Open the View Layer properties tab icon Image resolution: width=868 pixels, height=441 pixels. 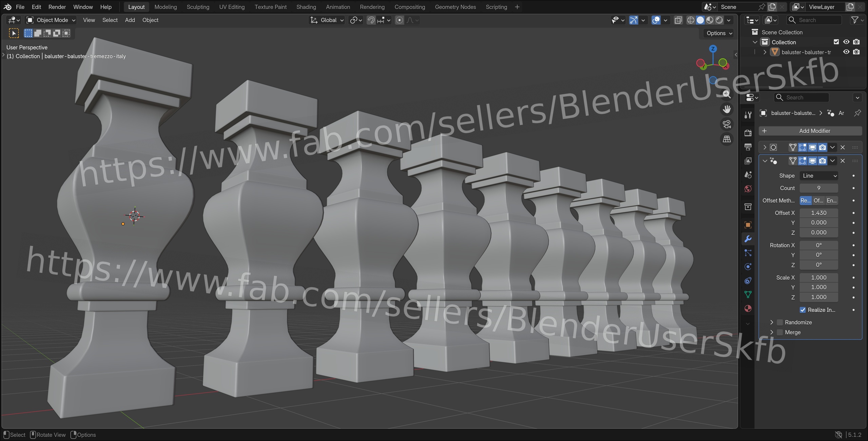748,161
